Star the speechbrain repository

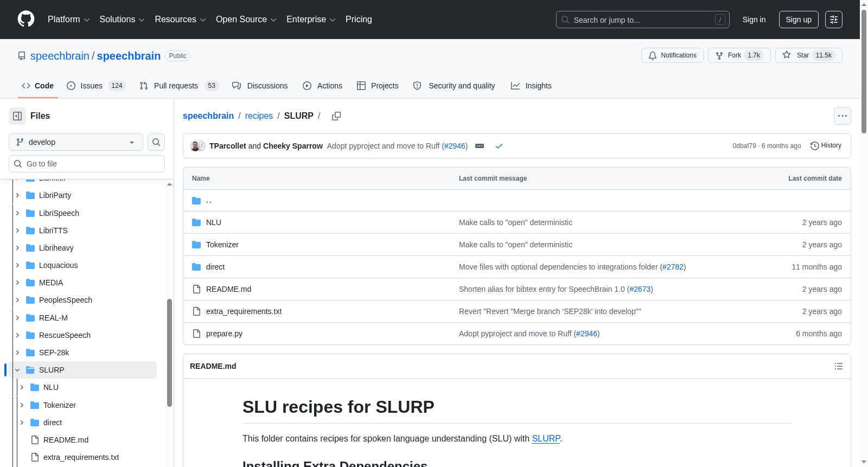point(809,55)
